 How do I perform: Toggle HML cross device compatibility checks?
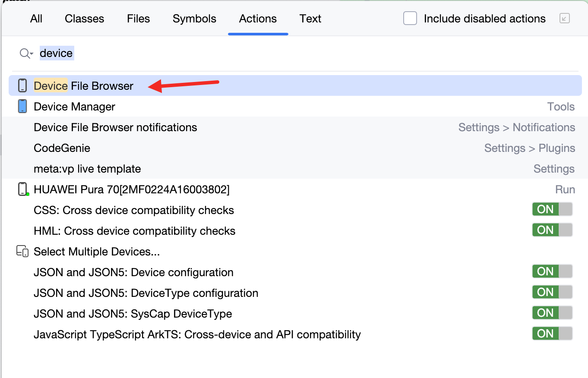tap(552, 230)
